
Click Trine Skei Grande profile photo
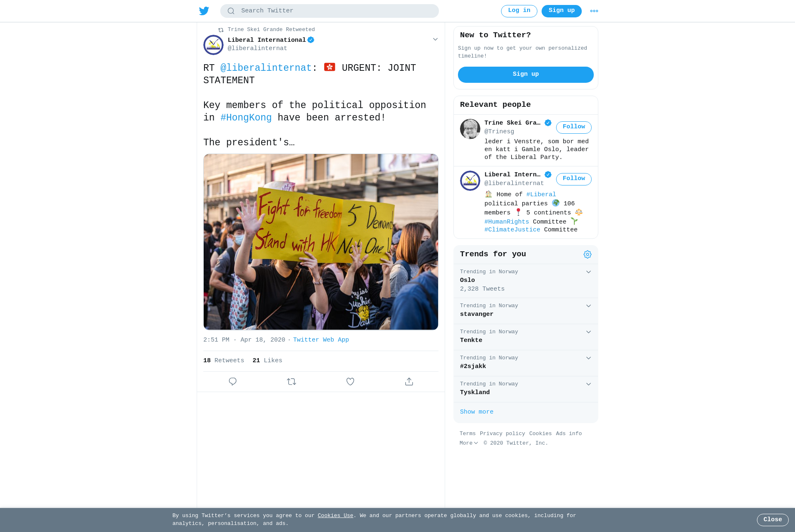point(470,129)
